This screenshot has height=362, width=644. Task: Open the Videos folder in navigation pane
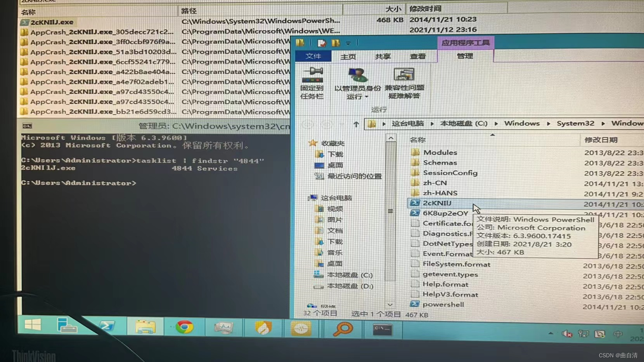330,209
